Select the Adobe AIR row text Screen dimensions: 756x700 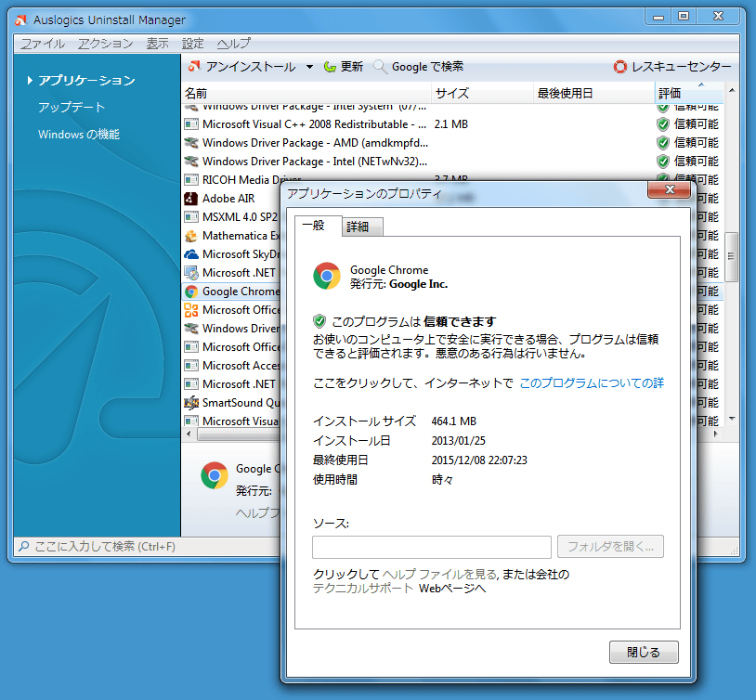(228, 198)
